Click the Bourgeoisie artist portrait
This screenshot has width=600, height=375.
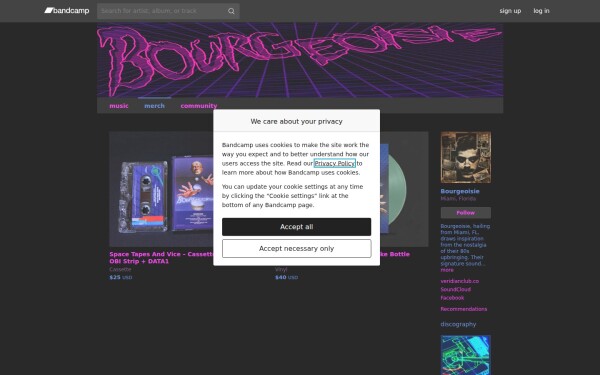(465, 157)
